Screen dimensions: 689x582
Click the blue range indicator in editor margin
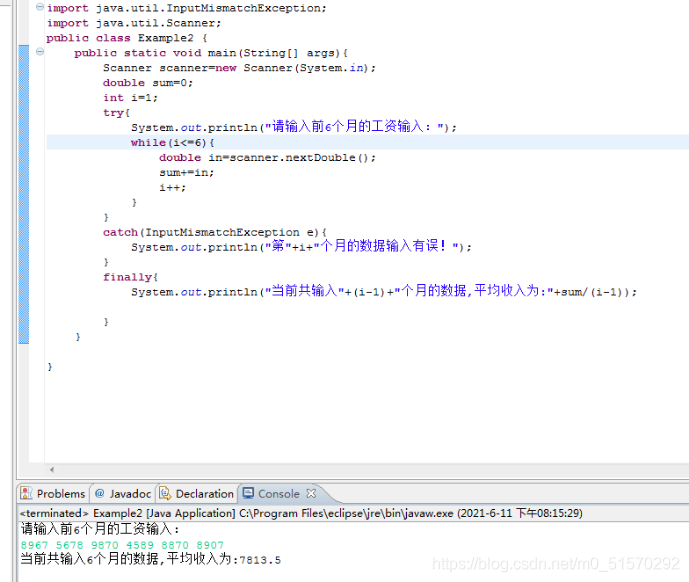pos(24,194)
